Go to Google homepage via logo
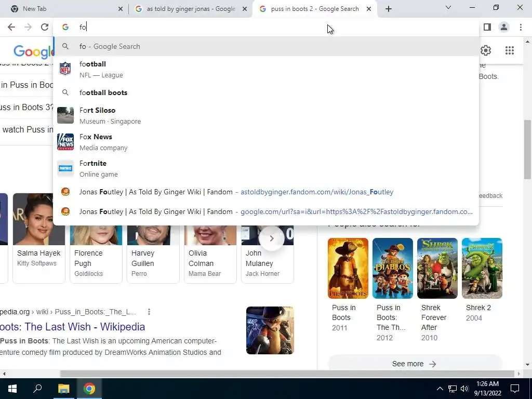 click(x=33, y=51)
